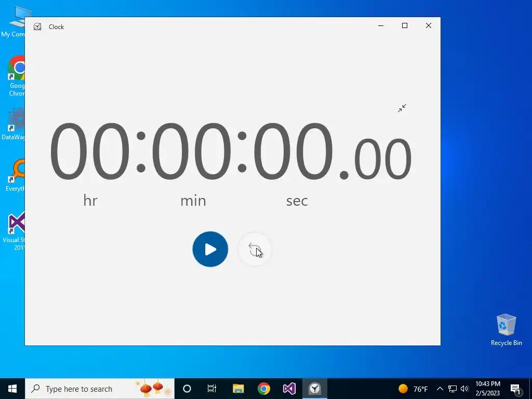Launch Google Chrome from taskbar

click(263, 389)
